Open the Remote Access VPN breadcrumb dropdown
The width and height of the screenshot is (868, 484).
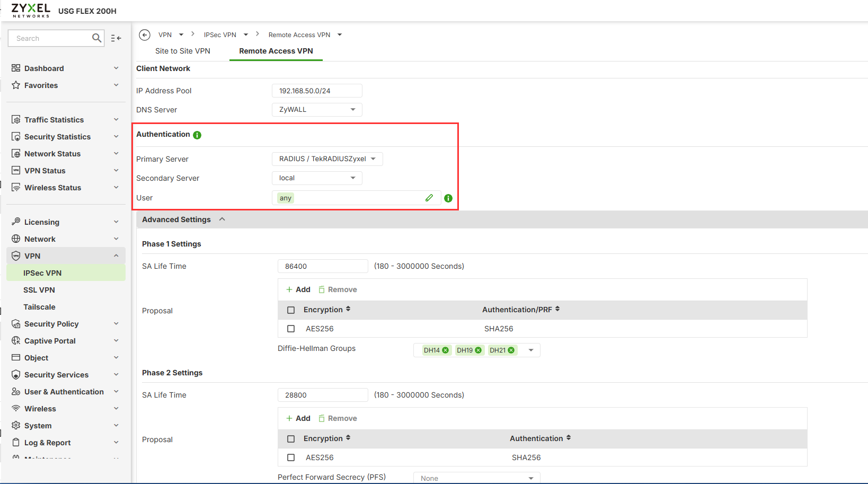click(340, 35)
